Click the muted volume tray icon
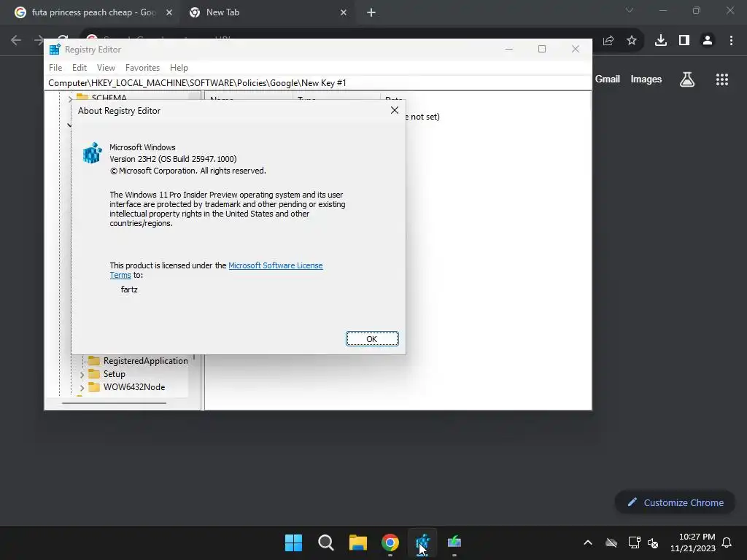747x560 pixels. (653, 542)
